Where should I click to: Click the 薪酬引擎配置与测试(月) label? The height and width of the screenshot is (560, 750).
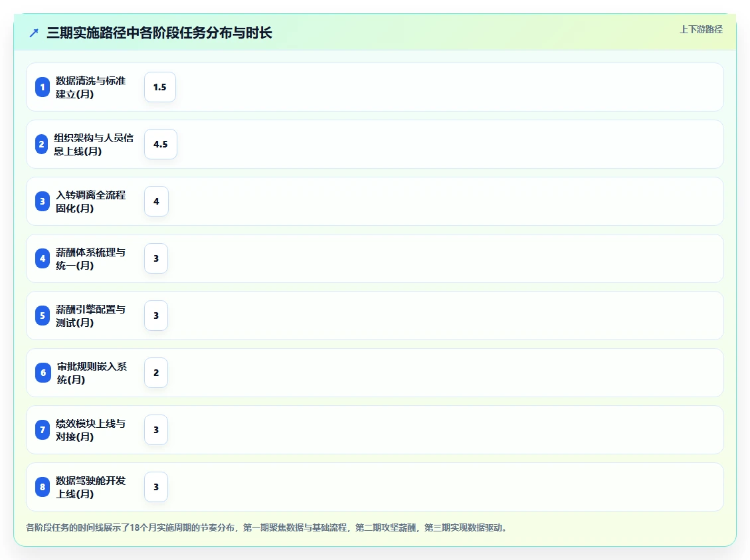click(90, 316)
